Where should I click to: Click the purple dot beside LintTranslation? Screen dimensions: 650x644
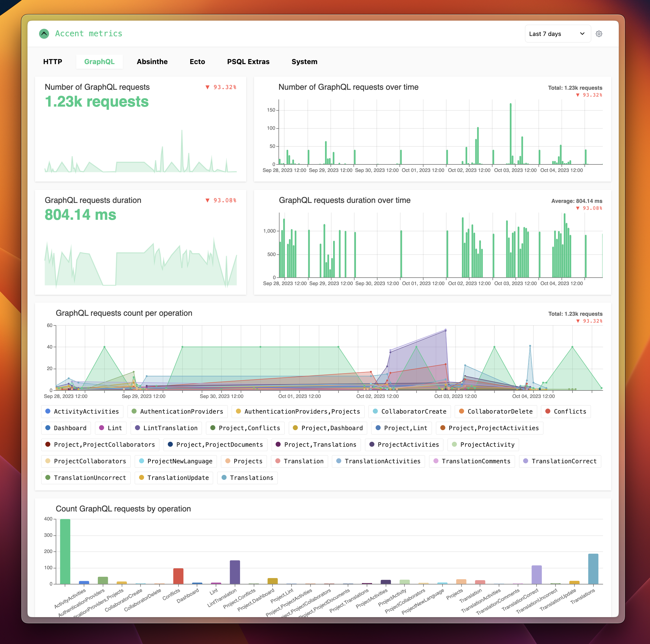point(137,428)
